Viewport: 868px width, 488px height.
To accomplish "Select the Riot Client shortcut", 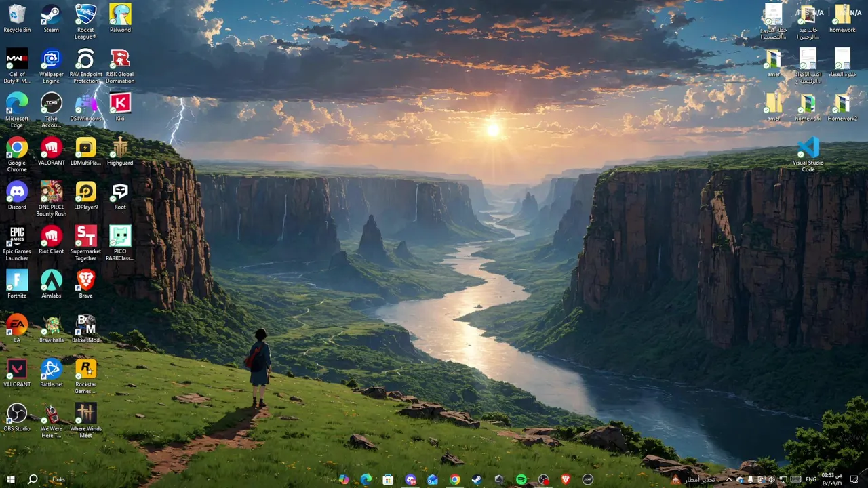I will pyautogui.click(x=52, y=241).
